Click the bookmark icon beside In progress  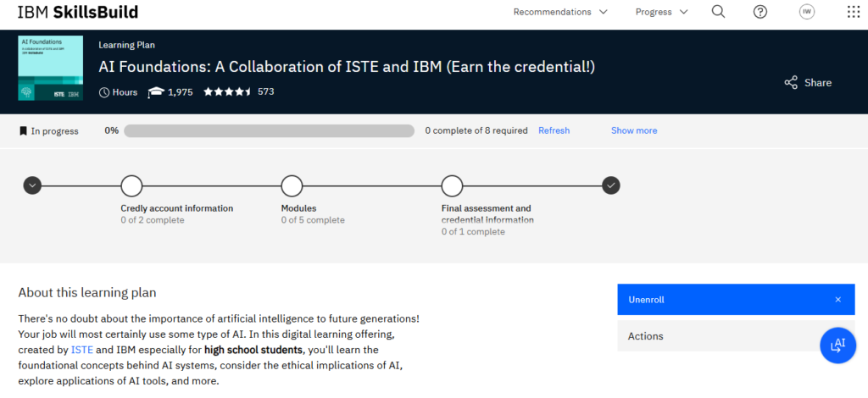click(23, 131)
